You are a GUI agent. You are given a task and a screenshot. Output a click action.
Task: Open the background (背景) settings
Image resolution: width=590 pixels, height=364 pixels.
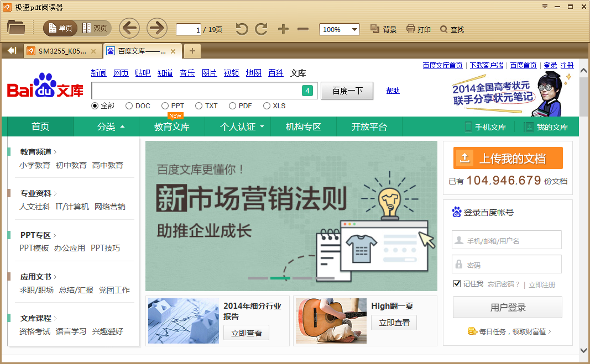click(383, 29)
